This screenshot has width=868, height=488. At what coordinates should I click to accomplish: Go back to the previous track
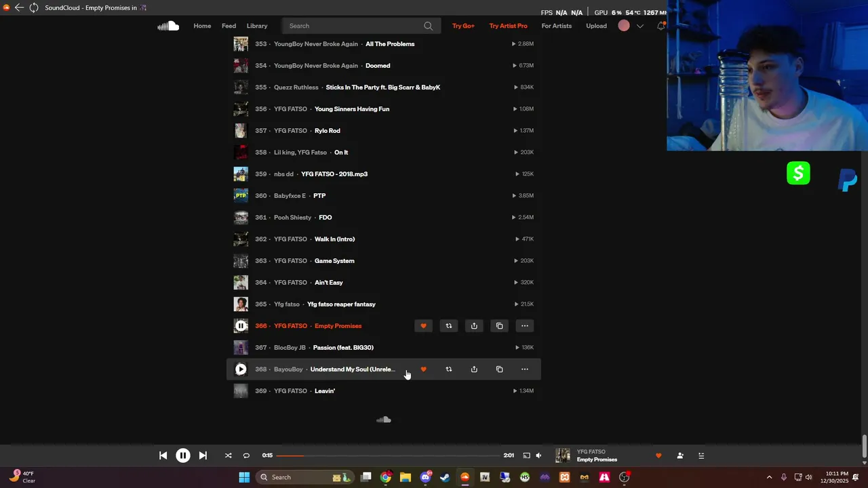pyautogui.click(x=163, y=455)
